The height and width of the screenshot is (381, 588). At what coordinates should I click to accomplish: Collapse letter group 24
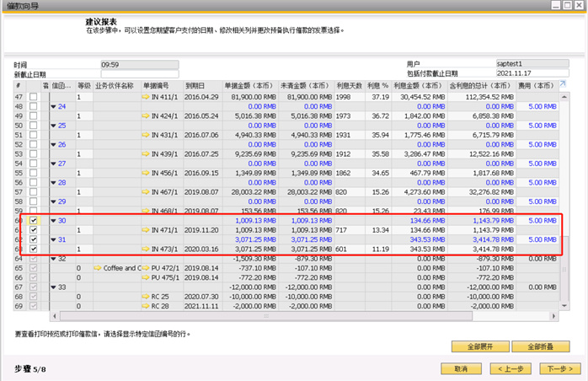click(x=53, y=106)
